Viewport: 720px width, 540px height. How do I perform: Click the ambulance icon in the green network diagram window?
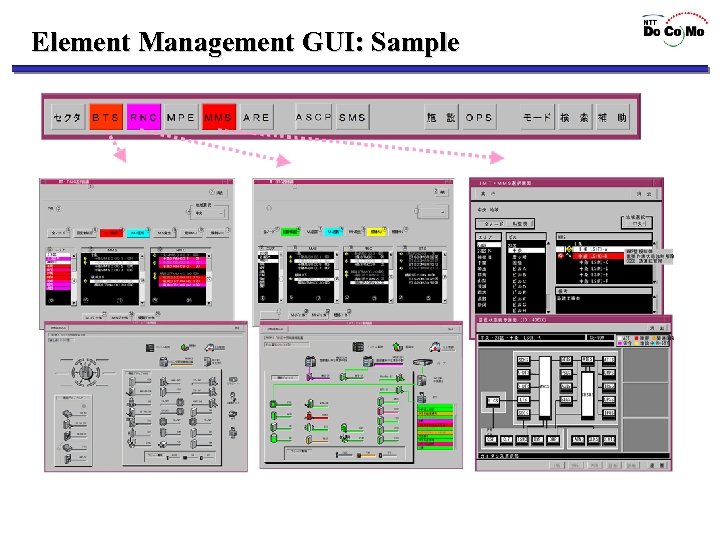(435, 347)
